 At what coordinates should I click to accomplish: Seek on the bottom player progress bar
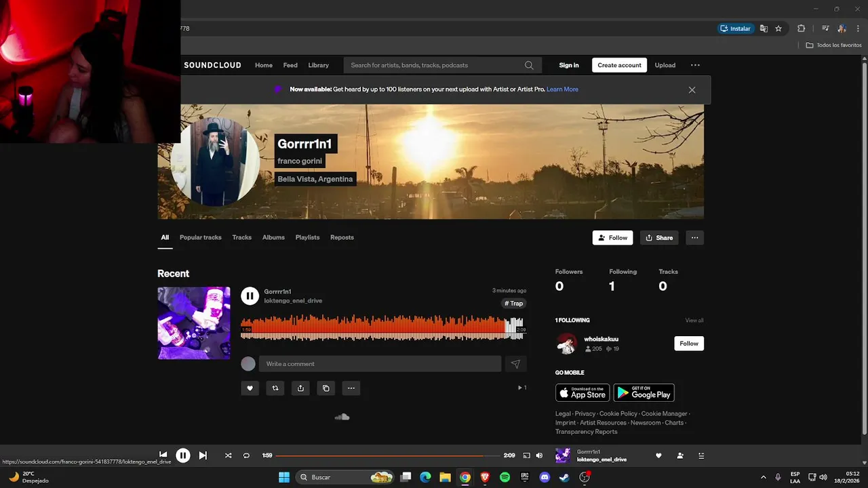388,455
